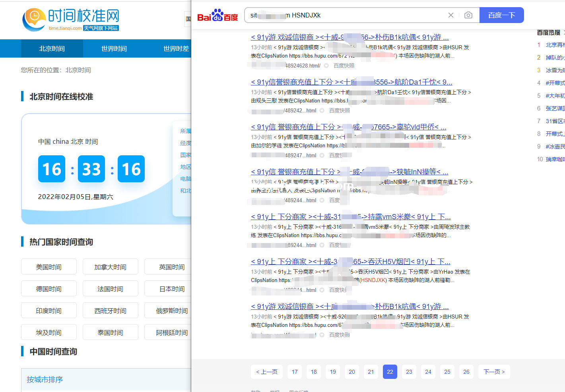Click 下一页 next page button
This screenshot has height=392, width=565.
[494, 372]
